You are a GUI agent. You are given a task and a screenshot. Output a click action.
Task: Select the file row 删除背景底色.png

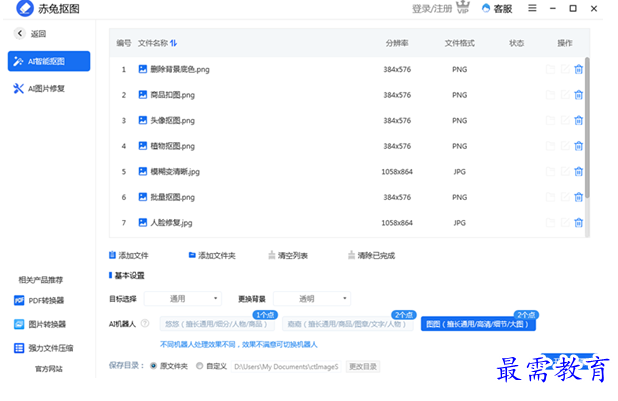pos(347,69)
